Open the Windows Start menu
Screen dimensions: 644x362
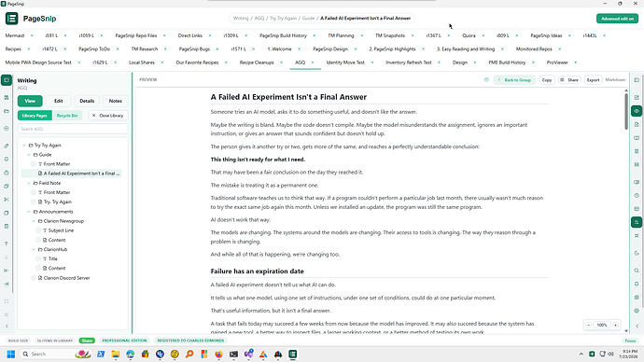point(11,354)
